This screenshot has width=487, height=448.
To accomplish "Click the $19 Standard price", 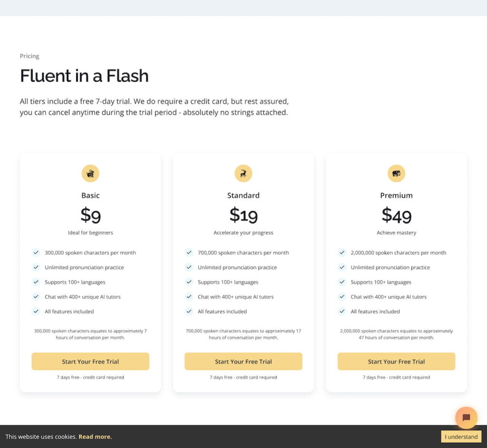I will [x=243, y=216].
